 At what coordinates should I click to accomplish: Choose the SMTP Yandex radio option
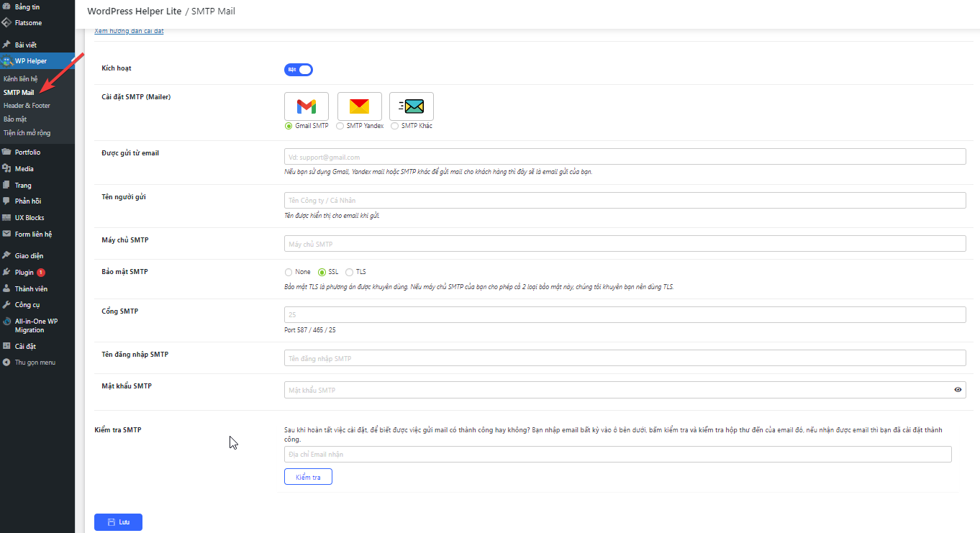pyautogui.click(x=340, y=126)
